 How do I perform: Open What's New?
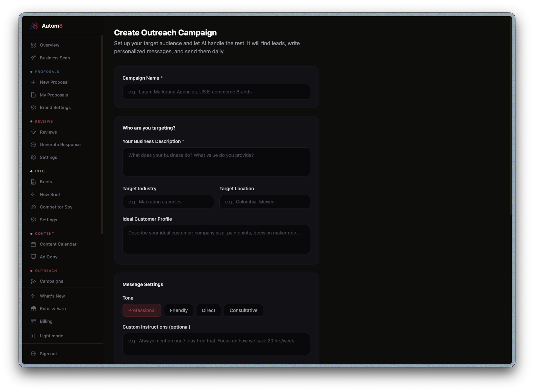pos(52,296)
